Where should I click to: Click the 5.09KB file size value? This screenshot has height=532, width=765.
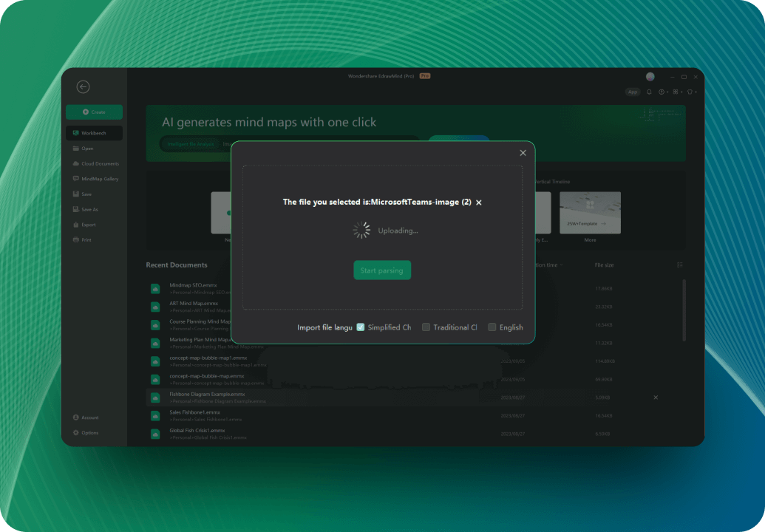pyautogui.click(x=602, y=398)
